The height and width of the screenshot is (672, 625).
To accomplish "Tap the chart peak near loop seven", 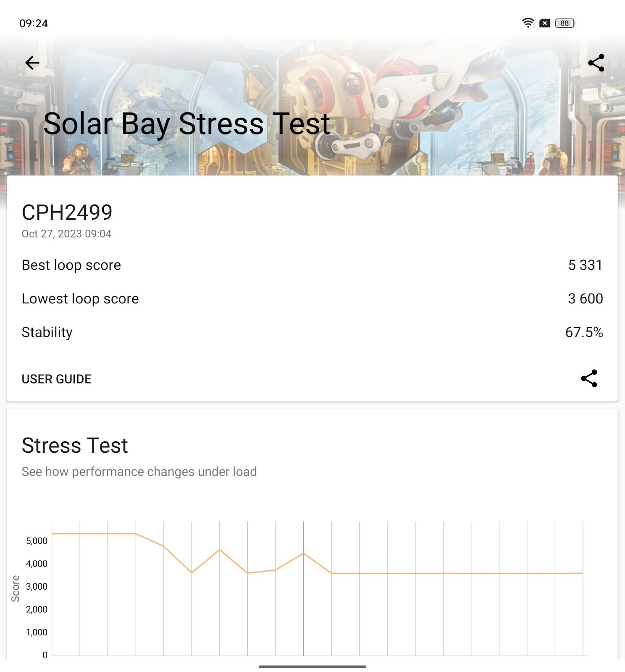I will point(219,550).
